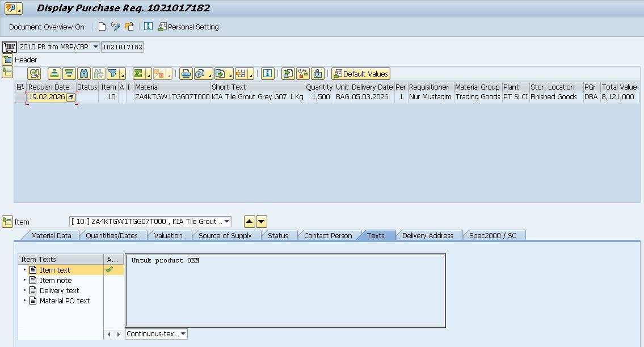Click the Find binoculars icon

[84, 74]
